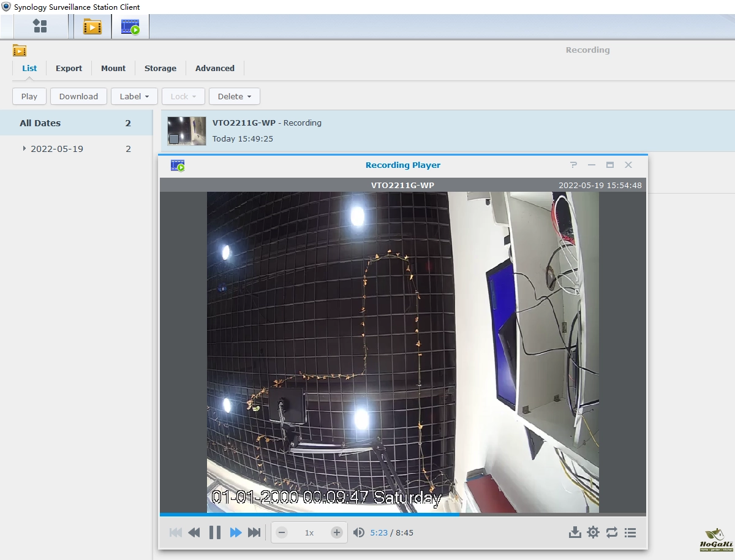
Task: Click the fast forward button
Action: pyautogui.click(x=235, y=532)
